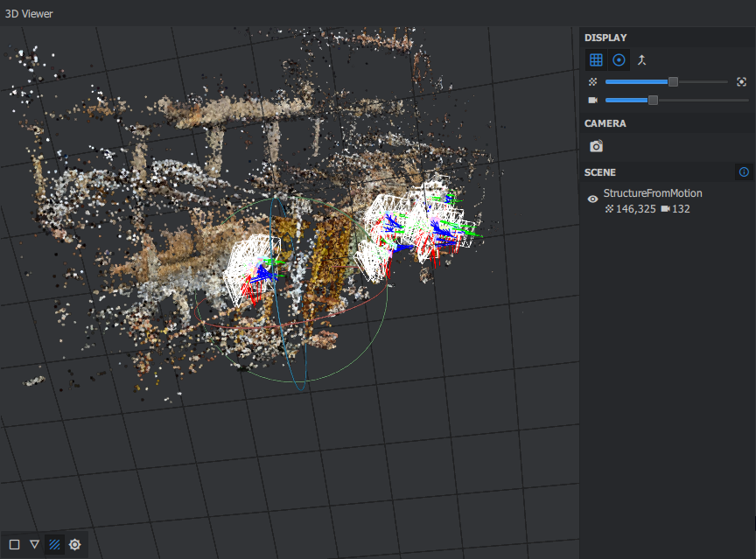Select the textured render mode icon
756x559 pixels.
pos(54,544)
